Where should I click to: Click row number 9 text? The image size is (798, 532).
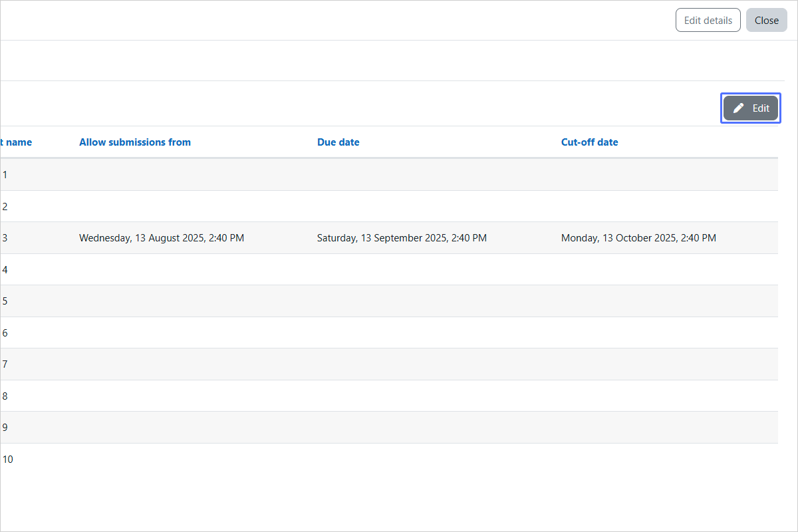click(5, 428)
